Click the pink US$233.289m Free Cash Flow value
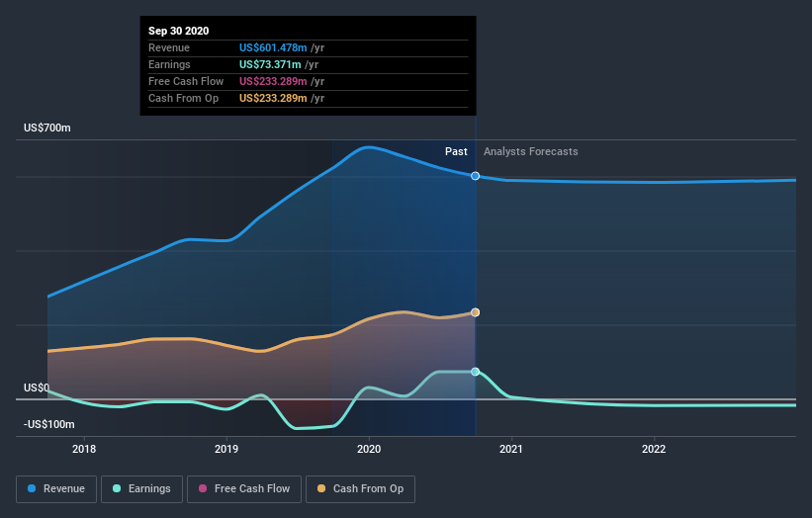This screenshot has width=812, height=518. [x=273, y=81]
